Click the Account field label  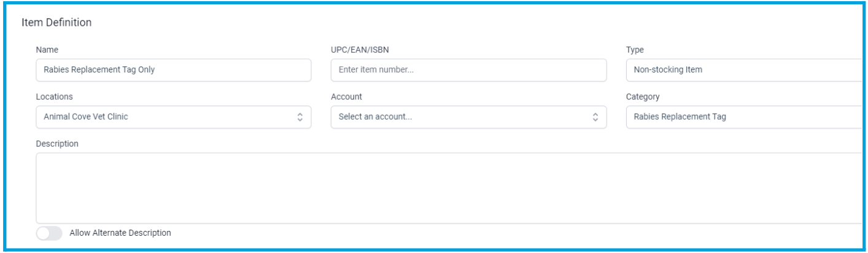(346, 96)
